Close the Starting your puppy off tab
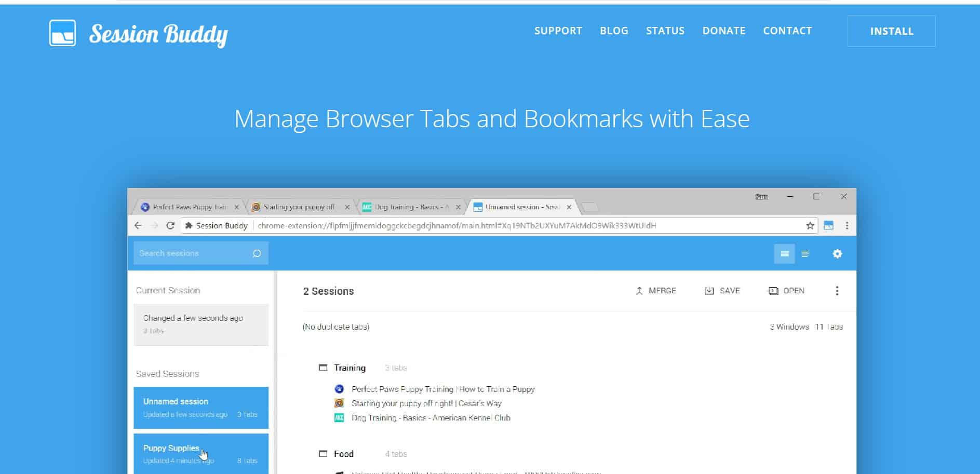980x474 pixels. 347,207
